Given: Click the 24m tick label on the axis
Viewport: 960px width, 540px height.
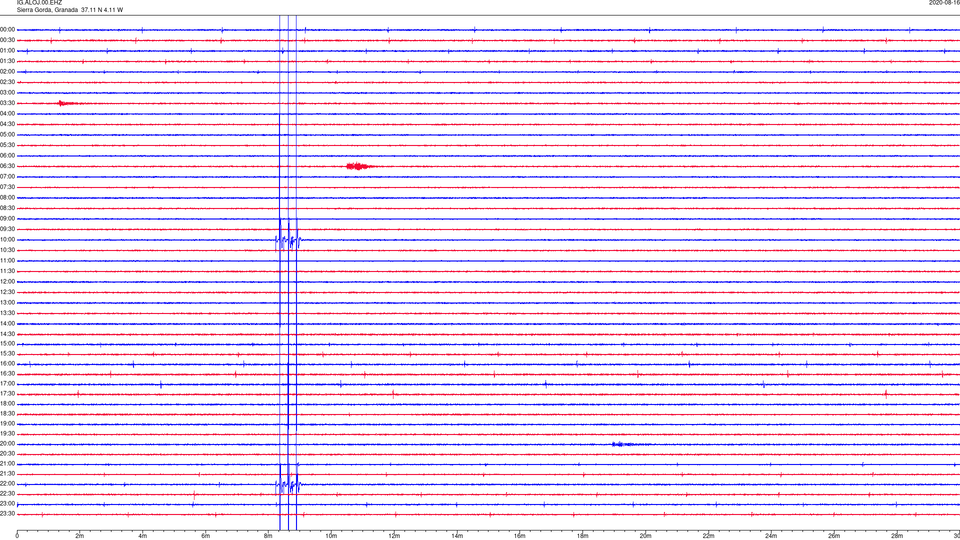Looking at the screenshot, I should (771, 536).
